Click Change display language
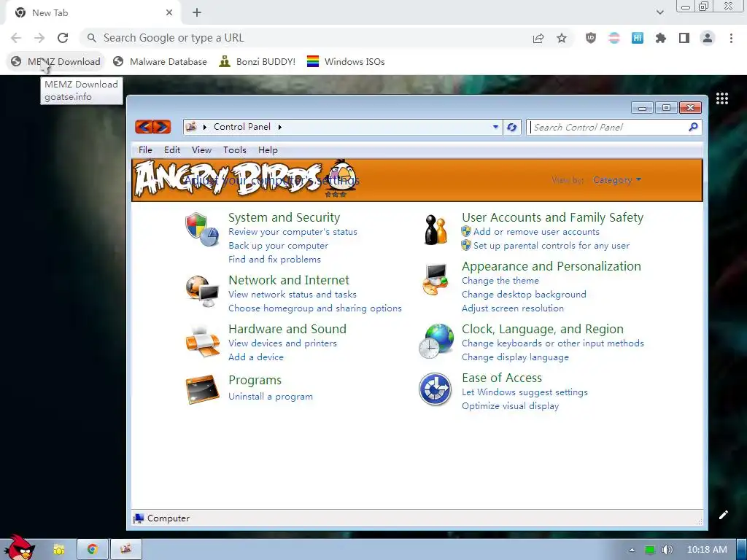 [515, 357]
